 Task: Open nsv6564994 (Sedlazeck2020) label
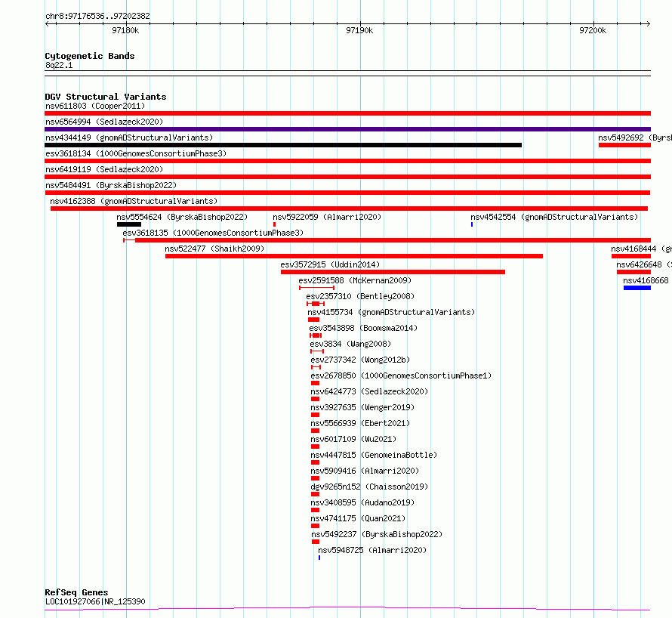click(x=104, y=122)
